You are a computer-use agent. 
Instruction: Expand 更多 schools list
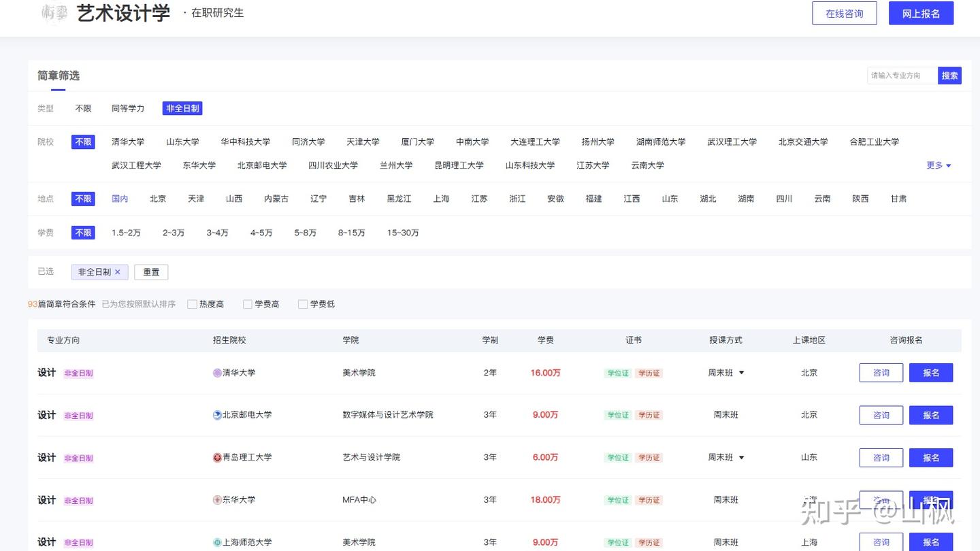coord(938,165)
